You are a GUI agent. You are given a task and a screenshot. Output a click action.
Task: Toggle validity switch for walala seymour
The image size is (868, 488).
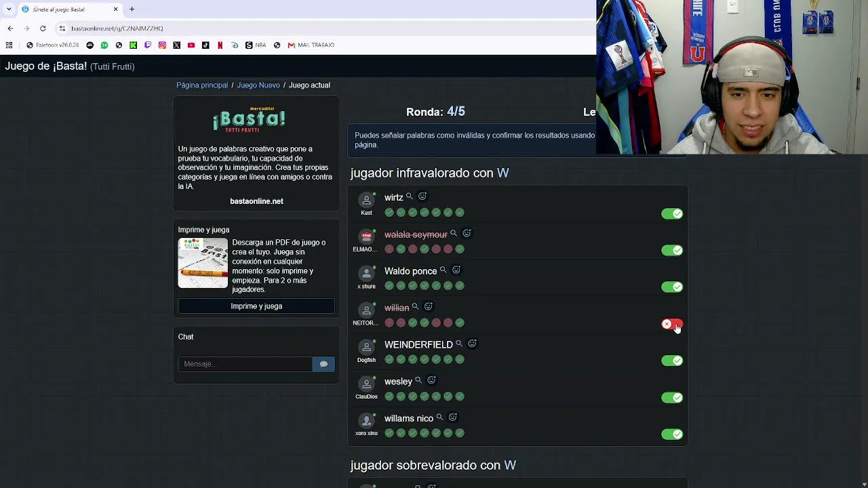[672, 250]
